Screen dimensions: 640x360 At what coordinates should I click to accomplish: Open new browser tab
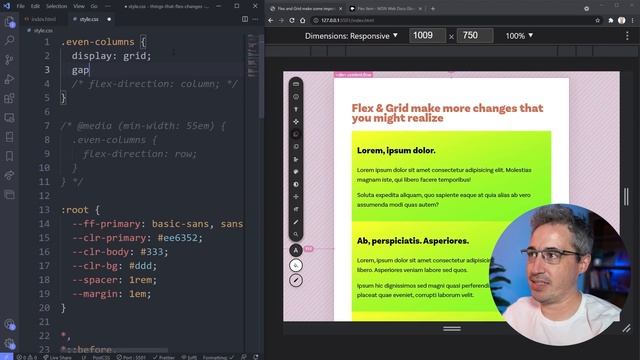coord(433,8)
